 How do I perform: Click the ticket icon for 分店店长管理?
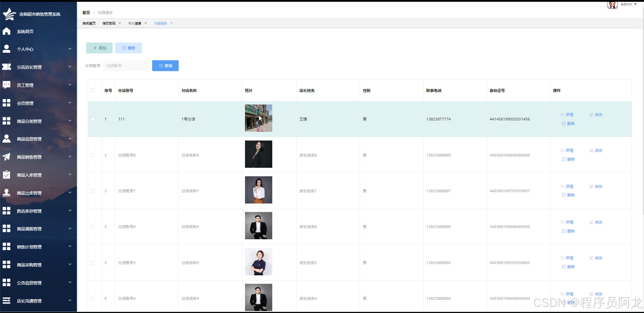tap(7, 67)
